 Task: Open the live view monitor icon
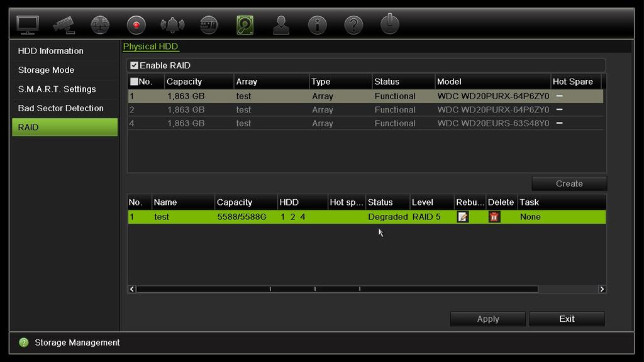click(x=28, y=25)
